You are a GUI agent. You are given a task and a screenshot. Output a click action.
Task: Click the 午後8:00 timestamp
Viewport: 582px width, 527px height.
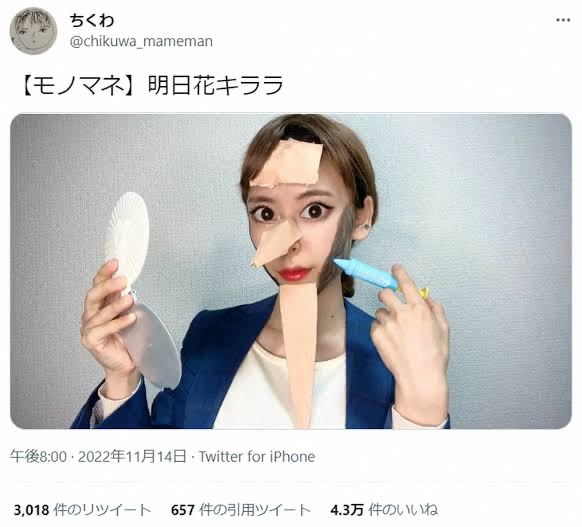tap(38, 456)
